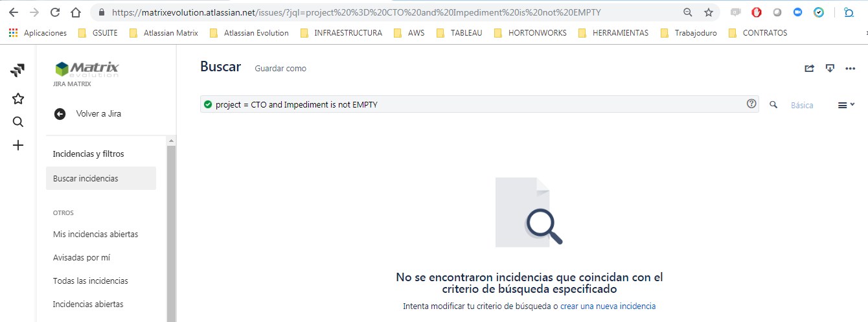Open the Atlassian Matrix bookmark folder

point(163,33)
